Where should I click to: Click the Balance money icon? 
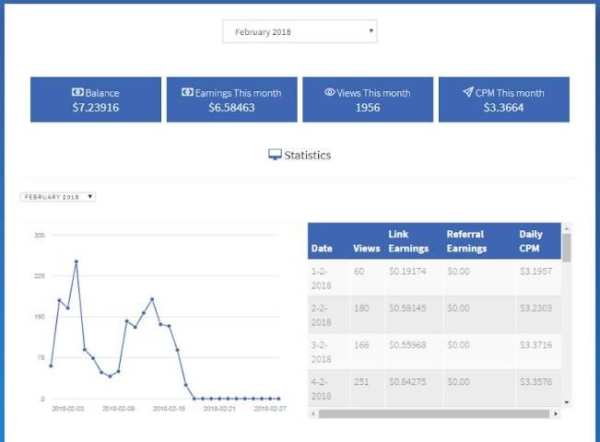click(78, 92)
